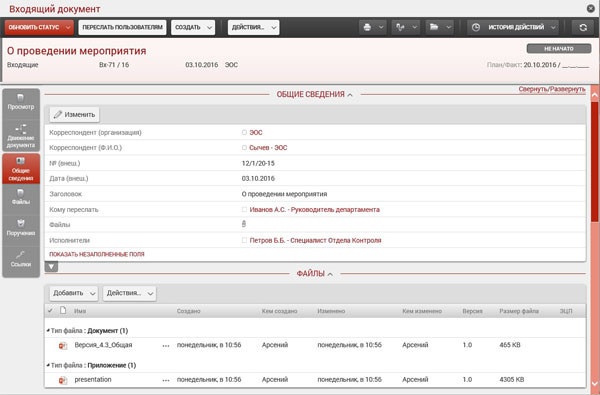Screen dimensions: 600x395
Task: Click the scrollbar down arrow
Action: (x=595, y=383)
